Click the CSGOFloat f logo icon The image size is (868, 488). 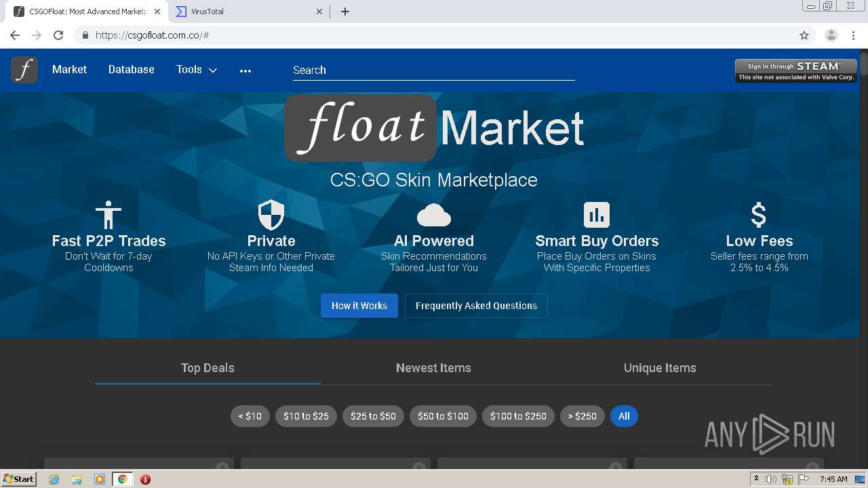pos(24,70)
